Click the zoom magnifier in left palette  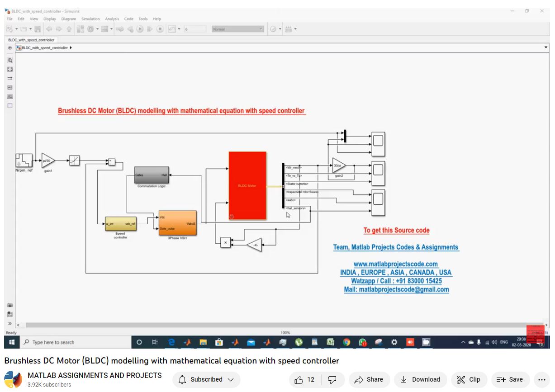click(10, 60)
